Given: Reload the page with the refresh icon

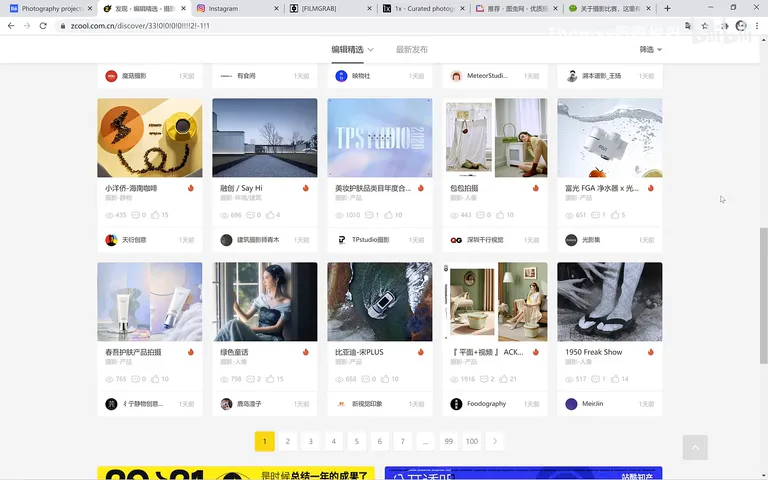Looking at the screenshot, I should (x=43, y=26).
